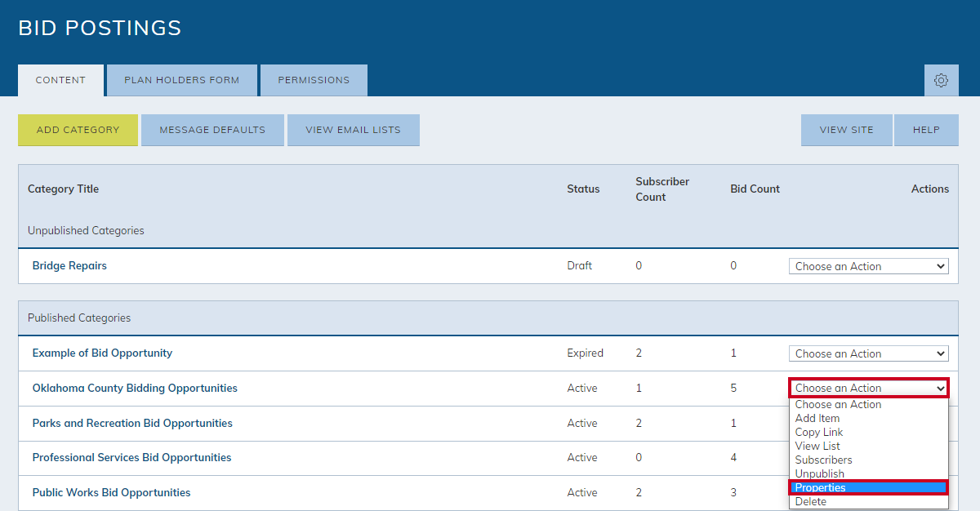980x511 pixels.
Task: Click the Add Category button
Action: (x=78, y=130)
